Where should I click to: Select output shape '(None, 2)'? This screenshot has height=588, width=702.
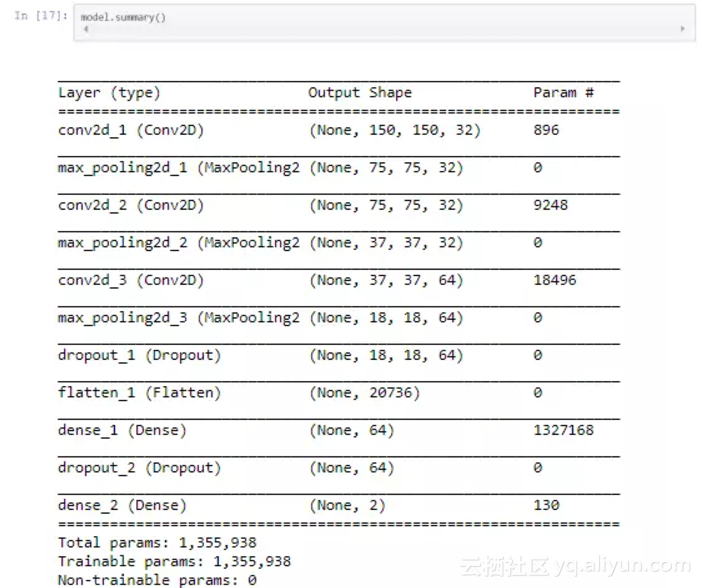(x=347, y=506)
